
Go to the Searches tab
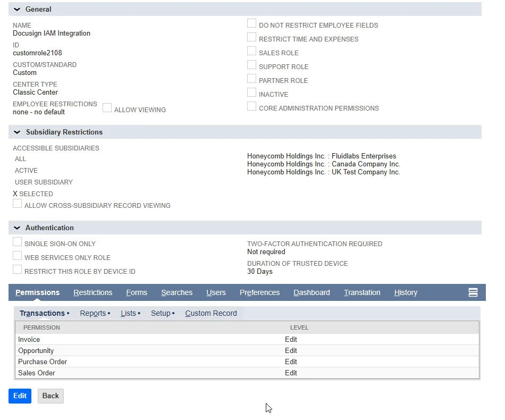click(177, 292)
